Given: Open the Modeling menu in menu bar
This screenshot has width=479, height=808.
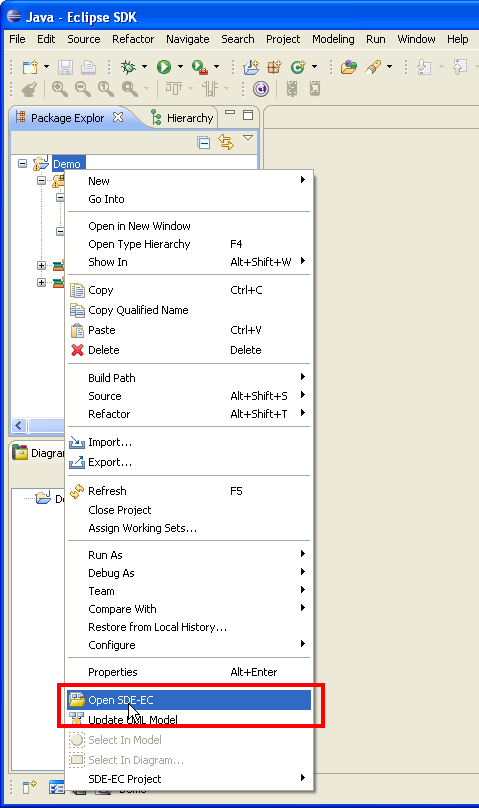Looking at the screenshot, I should pyautogui.click(x=333, y=39).
